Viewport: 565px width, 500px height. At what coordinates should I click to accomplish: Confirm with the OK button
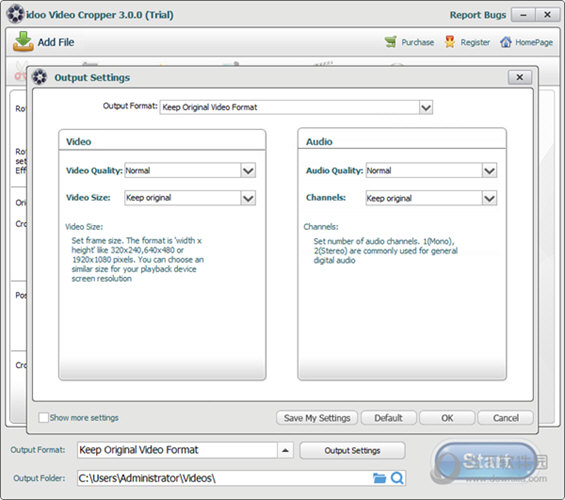pyautogui.click(x=447, y=418)
